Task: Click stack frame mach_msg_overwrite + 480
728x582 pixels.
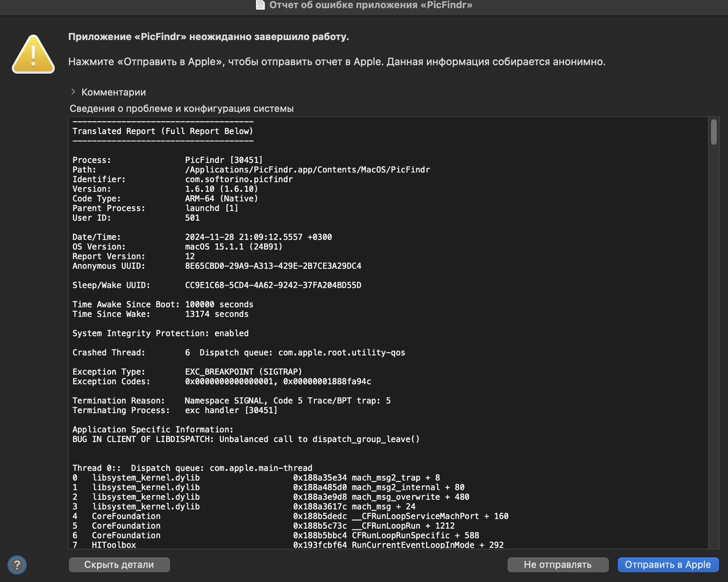Action: pyautogui.click(x=271, y=497)
